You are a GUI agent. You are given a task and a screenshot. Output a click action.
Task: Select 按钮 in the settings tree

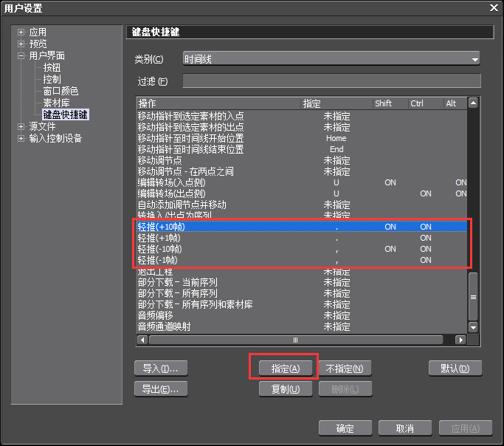(x=52, y=67)
